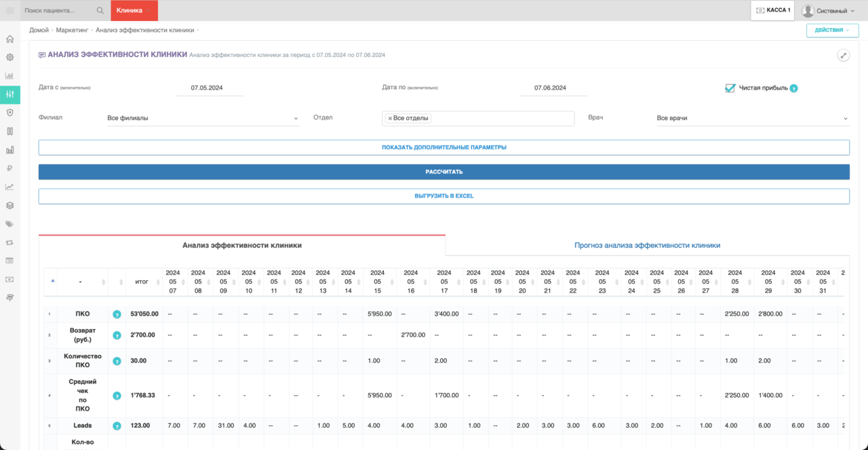The image size is (868, 450).
Task: Open the Home icon in sidebar
Action: (9, 39)
